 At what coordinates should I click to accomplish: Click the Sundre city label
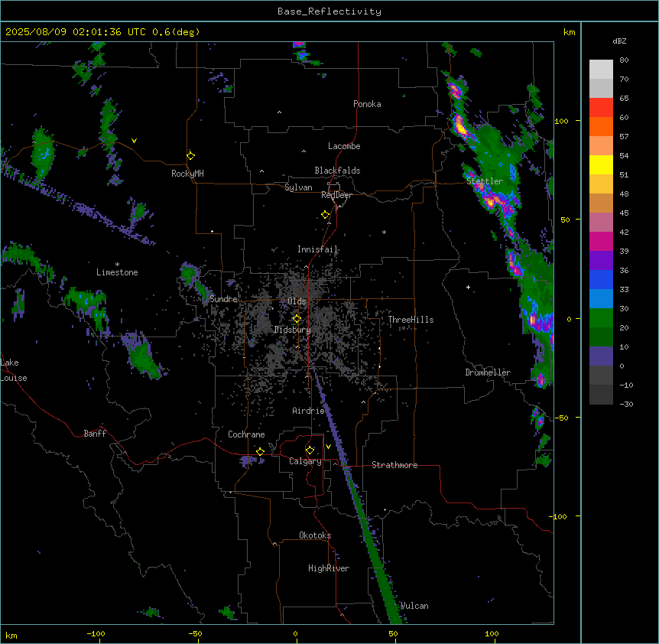(x=223, y=299)
